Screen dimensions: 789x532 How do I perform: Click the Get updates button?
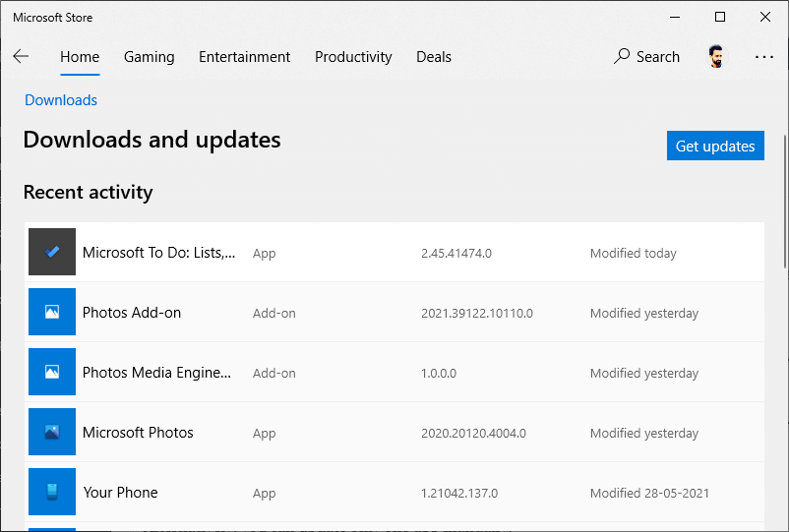(x=715, y=146)
